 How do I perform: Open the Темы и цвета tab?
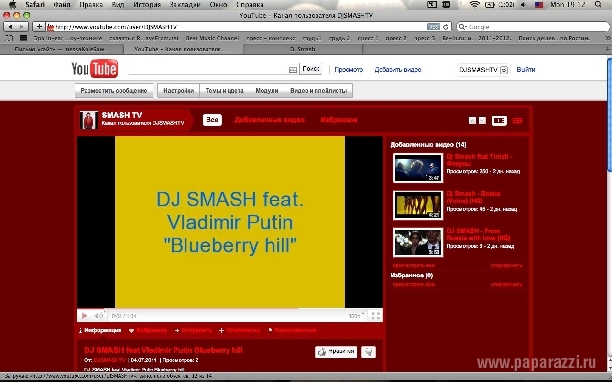224,91
